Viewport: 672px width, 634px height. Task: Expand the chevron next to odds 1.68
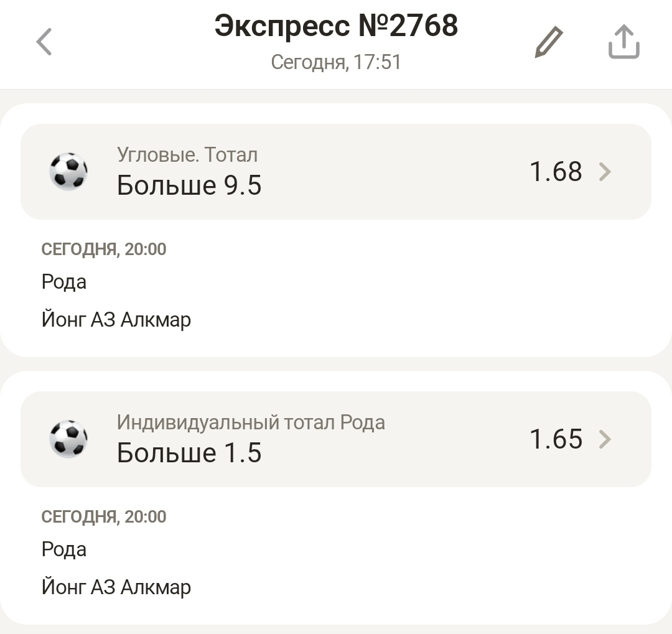(x=605, y=172)
